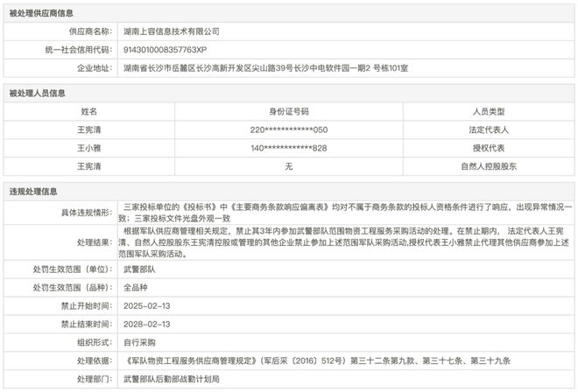Image resolution: width=578 pixels, height=392 pixels.
Task: Select the violation description starting 三家投标单位
Action: coord(345,213)
